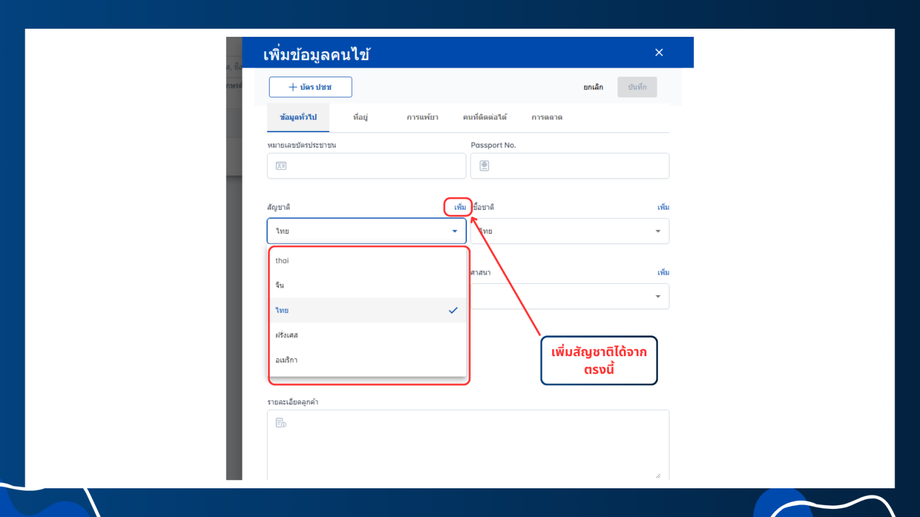Click the plus icon on บัตร ปชช button
This screenshot has height=517, width=920.
tap(292, 87)
